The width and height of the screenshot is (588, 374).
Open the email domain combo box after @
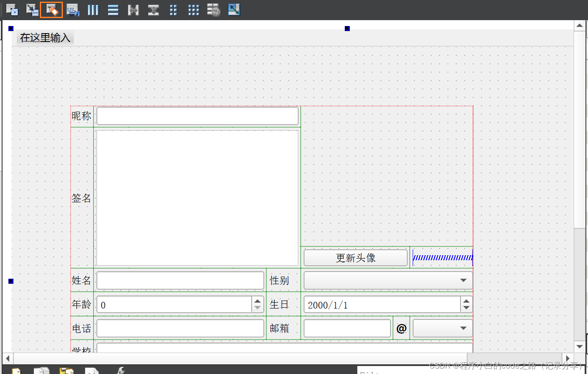click(x=443, y=328)
